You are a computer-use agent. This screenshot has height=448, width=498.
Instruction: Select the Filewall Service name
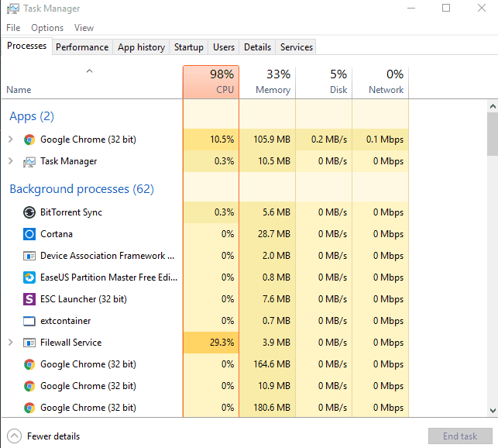tap(70, 343)
